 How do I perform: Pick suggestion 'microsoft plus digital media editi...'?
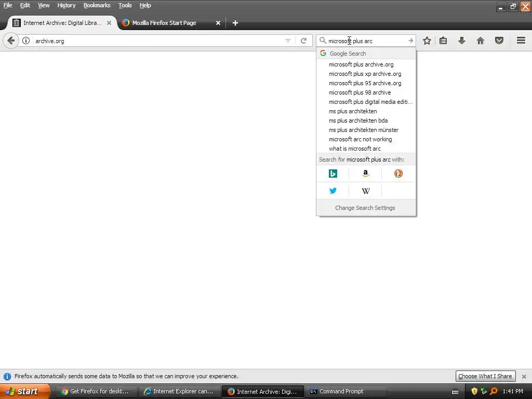click(x=366, y=102)
